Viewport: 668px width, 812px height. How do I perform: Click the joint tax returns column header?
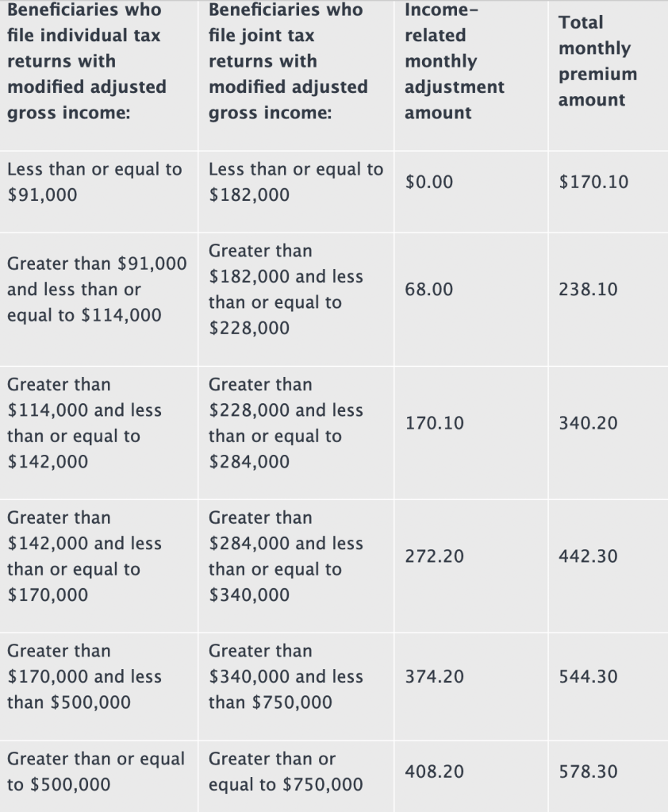click(x=288, y=61)
